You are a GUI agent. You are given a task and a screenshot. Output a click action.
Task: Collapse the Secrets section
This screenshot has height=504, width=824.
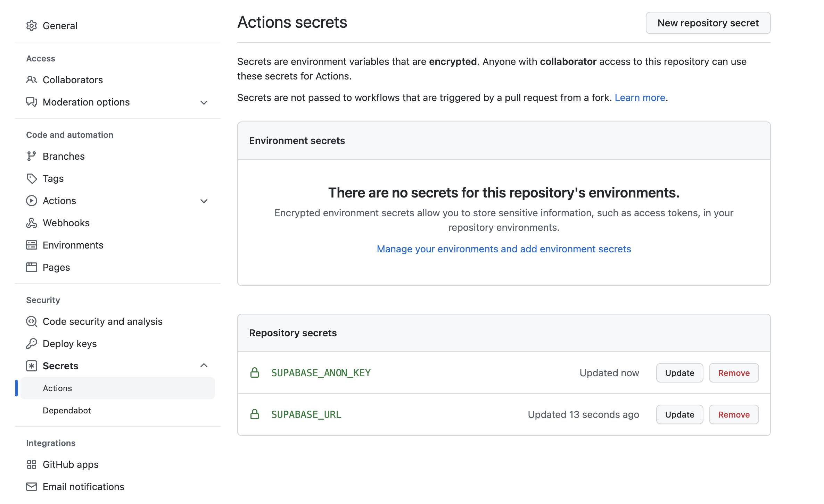pyautogui.click(x=204, y=366)
